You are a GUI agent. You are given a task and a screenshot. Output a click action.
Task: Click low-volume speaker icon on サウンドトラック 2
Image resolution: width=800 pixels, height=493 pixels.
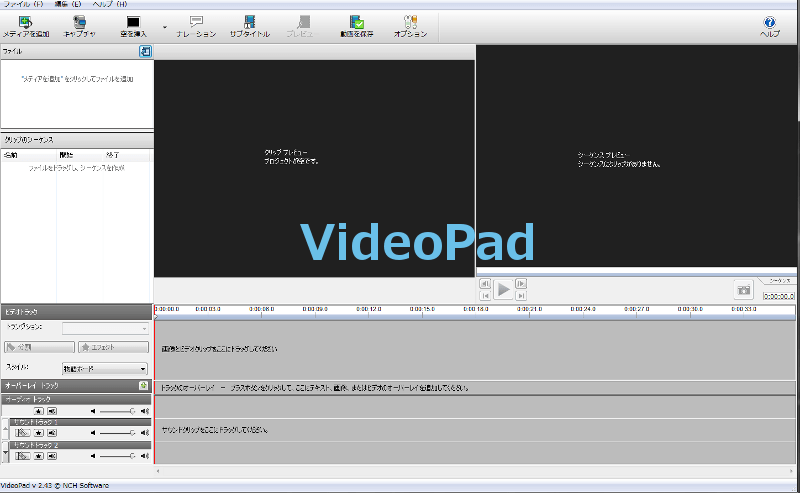[93, 456]
